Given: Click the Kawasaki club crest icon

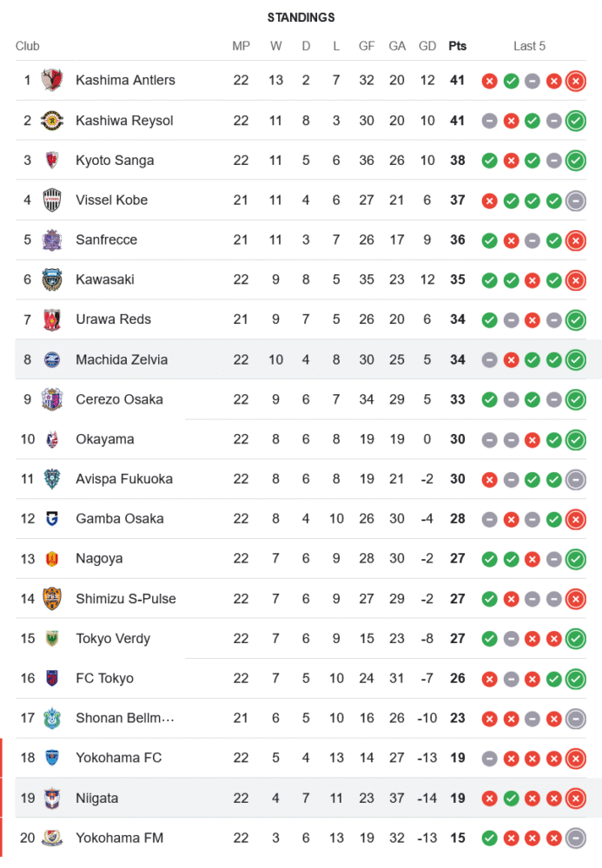Looking at the screenshot, I should tap(52, 279).
